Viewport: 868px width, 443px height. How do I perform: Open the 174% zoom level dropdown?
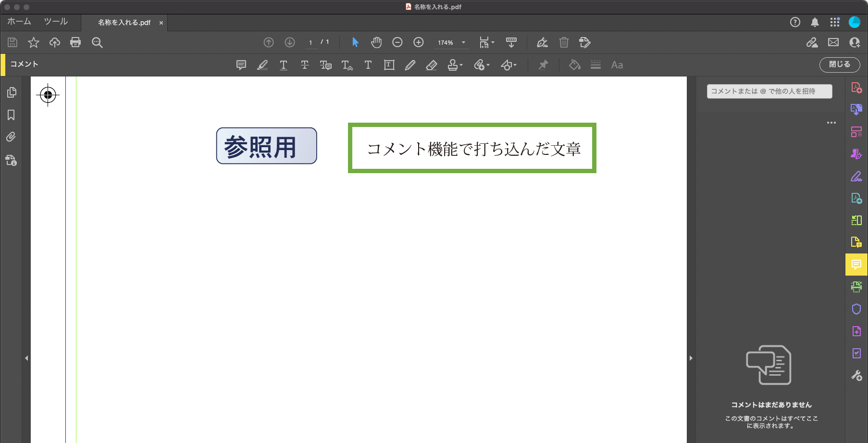463,42
